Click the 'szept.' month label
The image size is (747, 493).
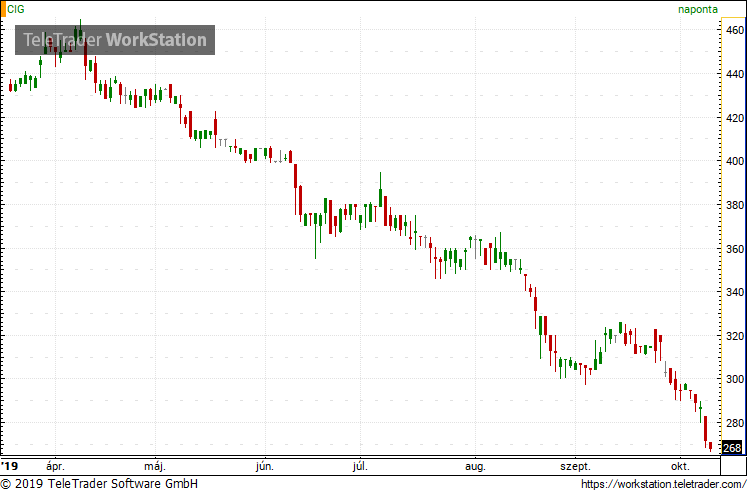point(575,466)
